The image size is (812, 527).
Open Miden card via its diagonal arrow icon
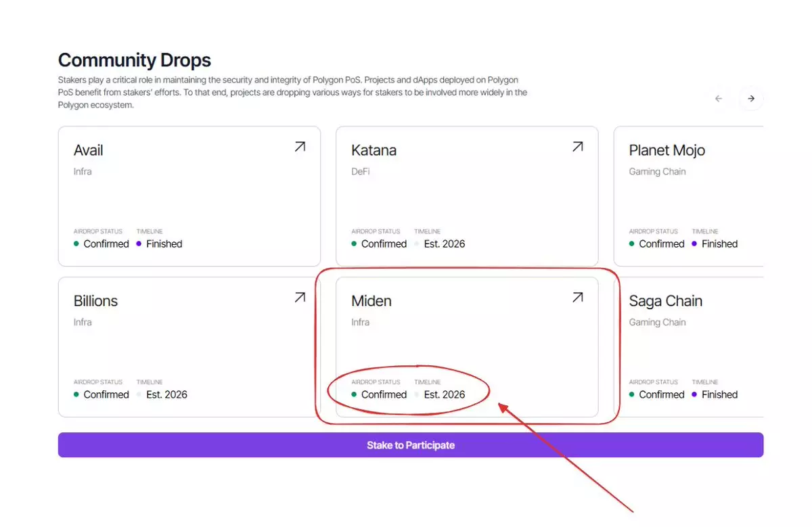click(577, 298)
